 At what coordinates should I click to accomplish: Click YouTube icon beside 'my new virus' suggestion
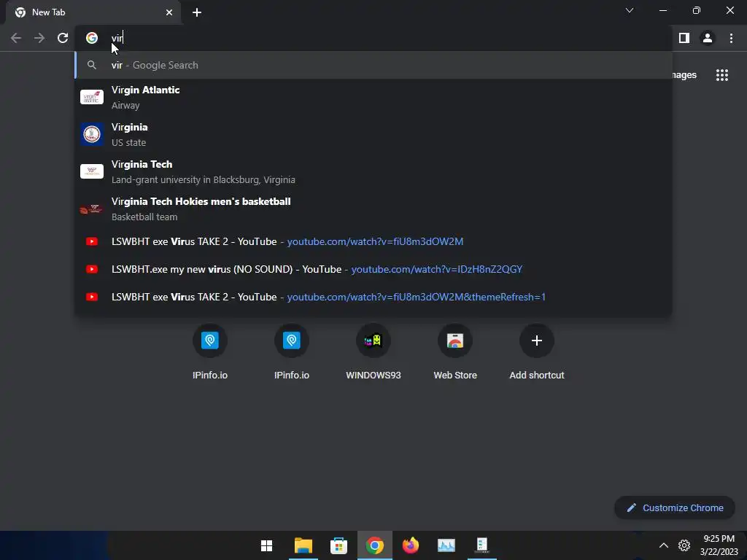92,269
